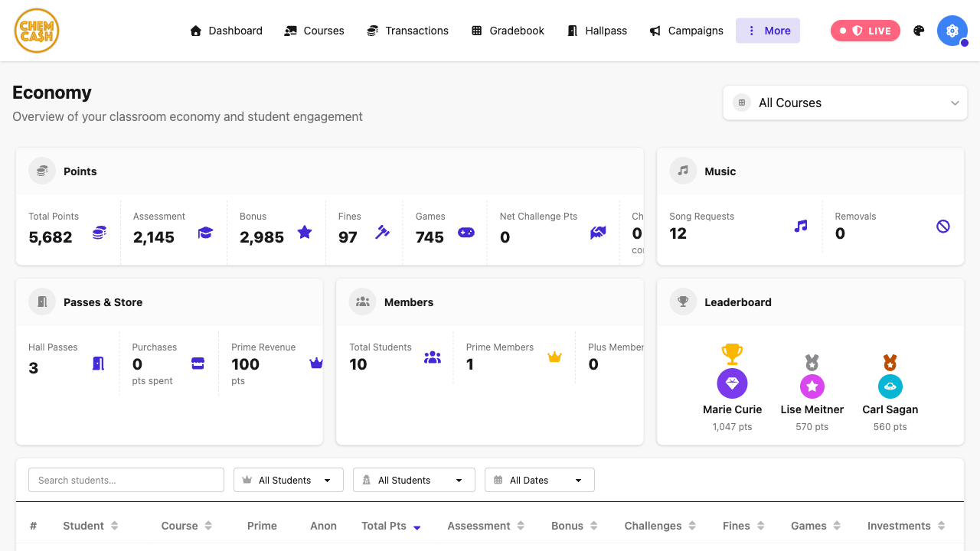Open Campaigns from the navbar
The image size is (980, 551).
point(686,31)
